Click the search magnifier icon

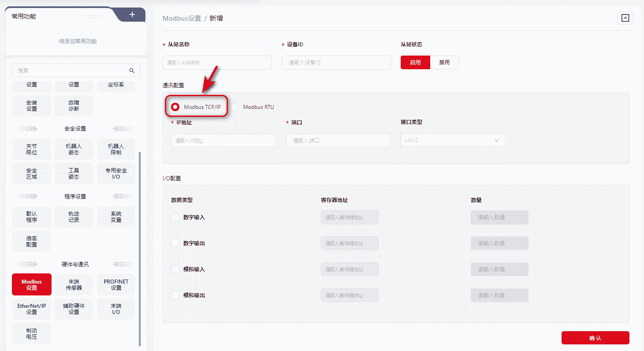point(131,71)
